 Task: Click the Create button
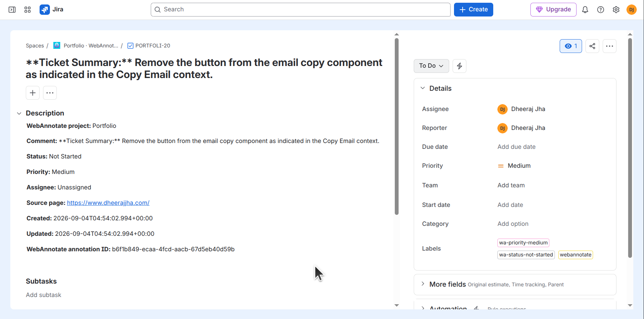pos(474,10)
